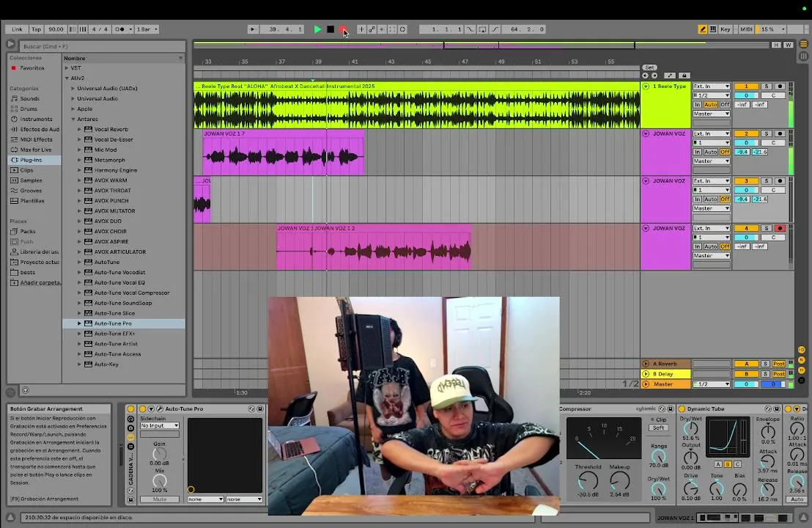Screen dimensions: 812x528
Task: Click the hot-swap icon on Auto-Tune Pro device
Action: [x=251, y=408]
